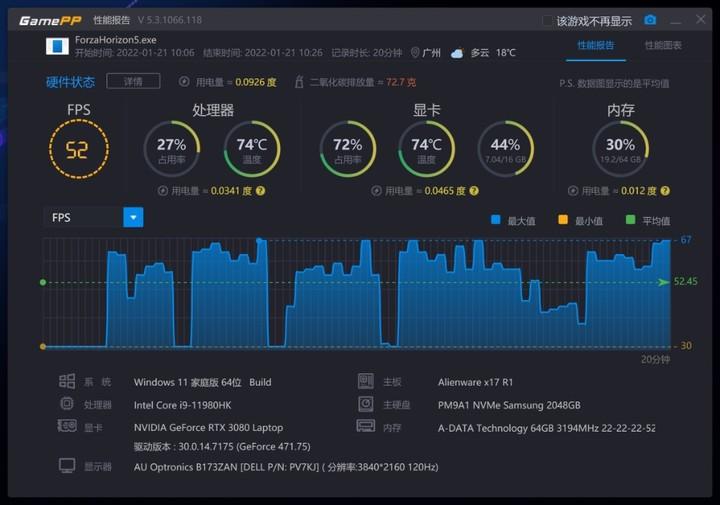Click the Windows system icon
Image resolution: width=720 pixels, height=505 pixels.
[67, 381]
